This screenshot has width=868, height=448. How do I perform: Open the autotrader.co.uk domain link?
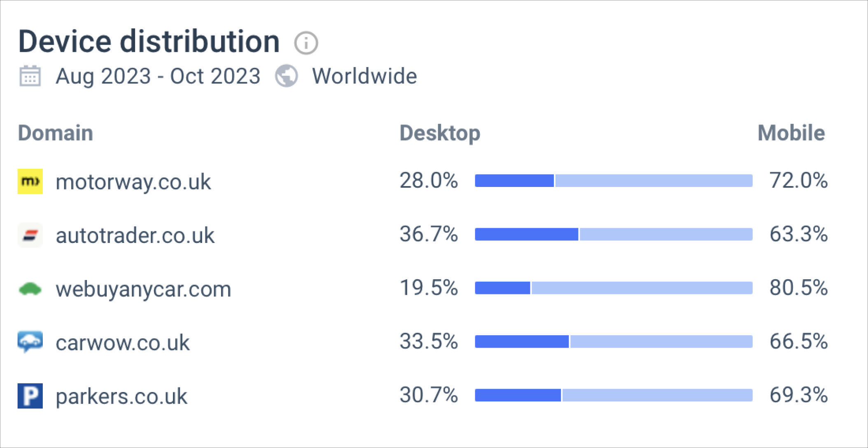135,236
